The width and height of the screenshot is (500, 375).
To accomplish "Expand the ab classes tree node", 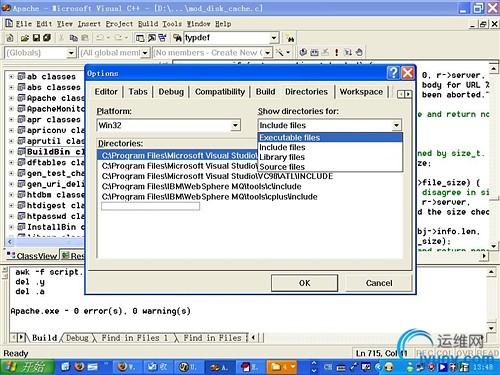I will click(x=11, y=77).
